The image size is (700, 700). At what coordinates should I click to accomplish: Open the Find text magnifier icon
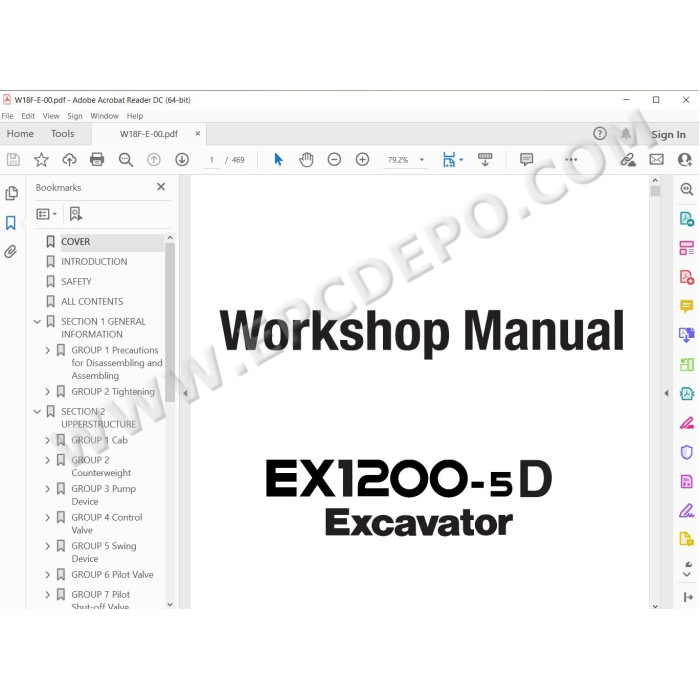tap(125, 159)
